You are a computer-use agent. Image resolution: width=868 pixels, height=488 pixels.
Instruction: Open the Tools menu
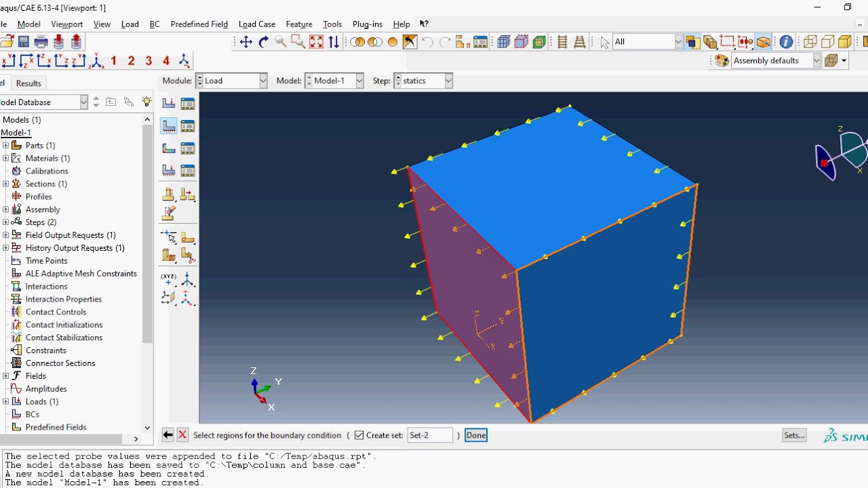tap(332, 24)
